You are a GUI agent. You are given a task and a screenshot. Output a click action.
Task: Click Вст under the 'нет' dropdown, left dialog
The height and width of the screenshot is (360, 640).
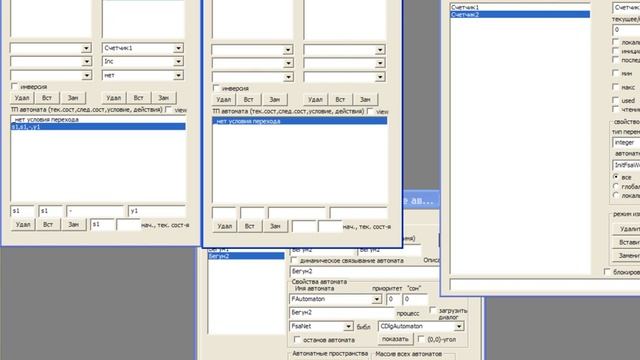point(138,98)
